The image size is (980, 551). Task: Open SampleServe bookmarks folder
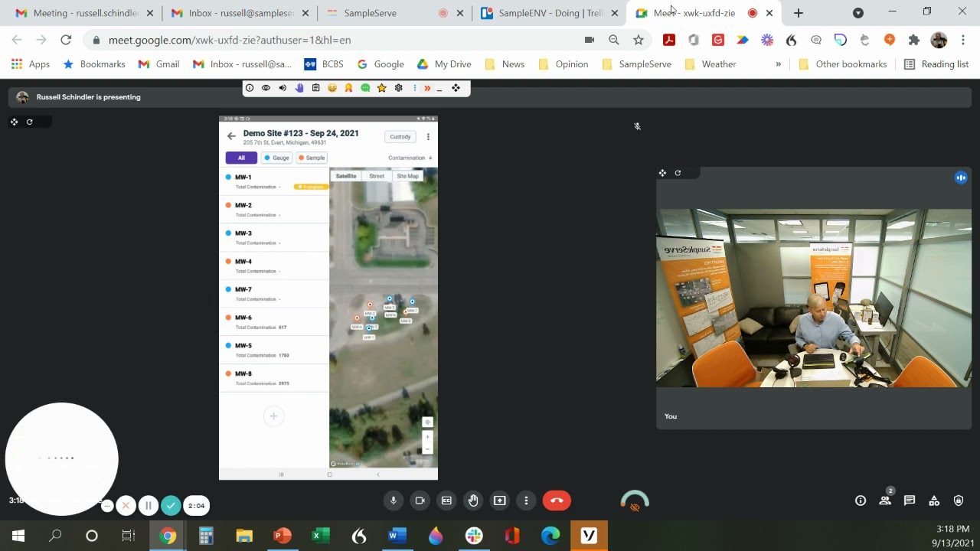(637, 64)
